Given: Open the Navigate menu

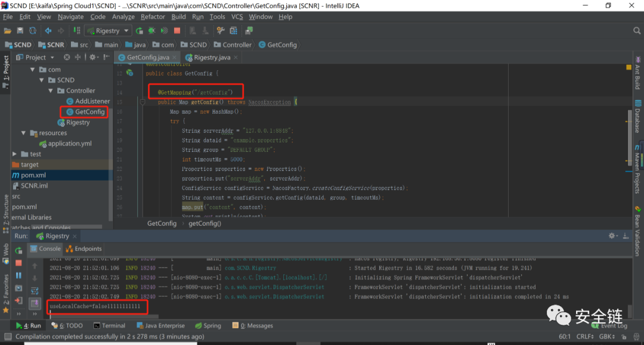Looking at the screenshot, I should click(70, 17).
